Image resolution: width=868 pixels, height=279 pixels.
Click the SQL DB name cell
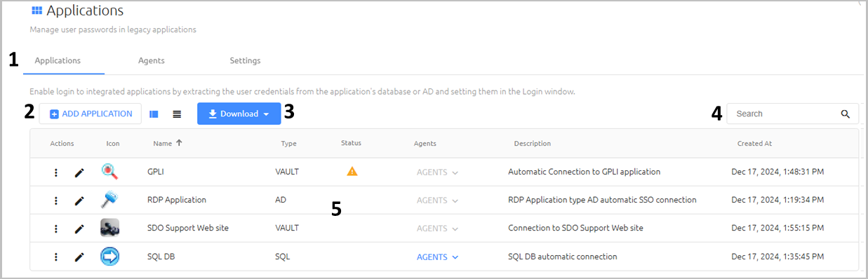point(161,257)
